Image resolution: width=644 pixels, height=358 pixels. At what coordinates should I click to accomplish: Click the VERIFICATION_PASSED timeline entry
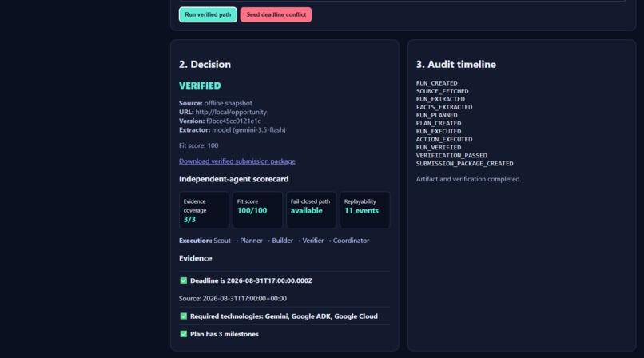[x=451, y=156]
